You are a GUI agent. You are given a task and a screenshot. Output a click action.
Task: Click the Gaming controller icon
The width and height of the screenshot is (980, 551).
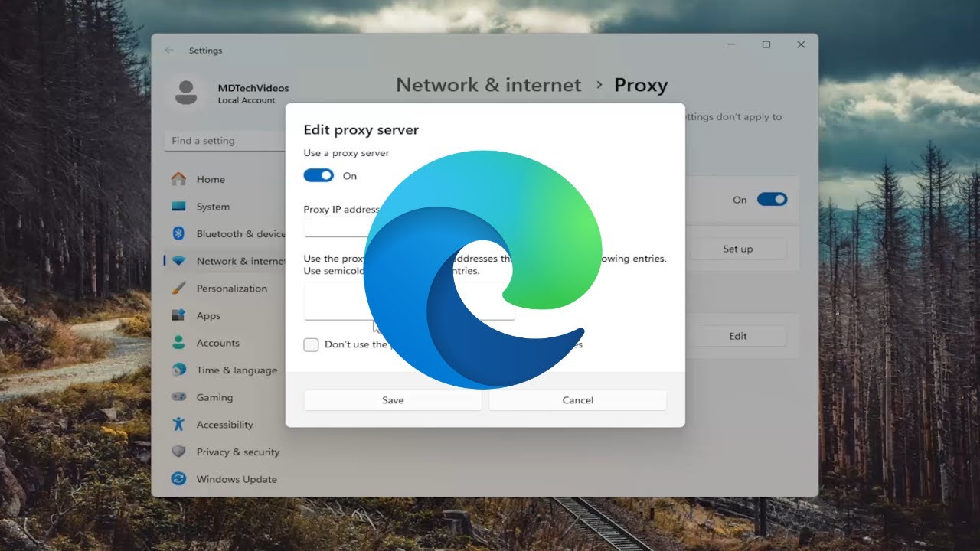pyautogui.click(x=178, y=397)
